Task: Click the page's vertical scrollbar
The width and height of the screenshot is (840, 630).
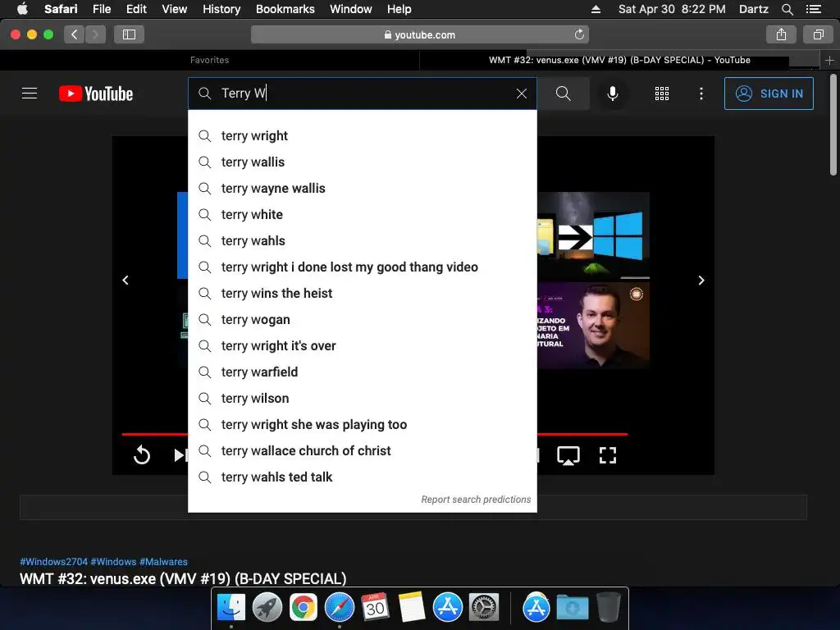Action: click(x=833, y=125)
